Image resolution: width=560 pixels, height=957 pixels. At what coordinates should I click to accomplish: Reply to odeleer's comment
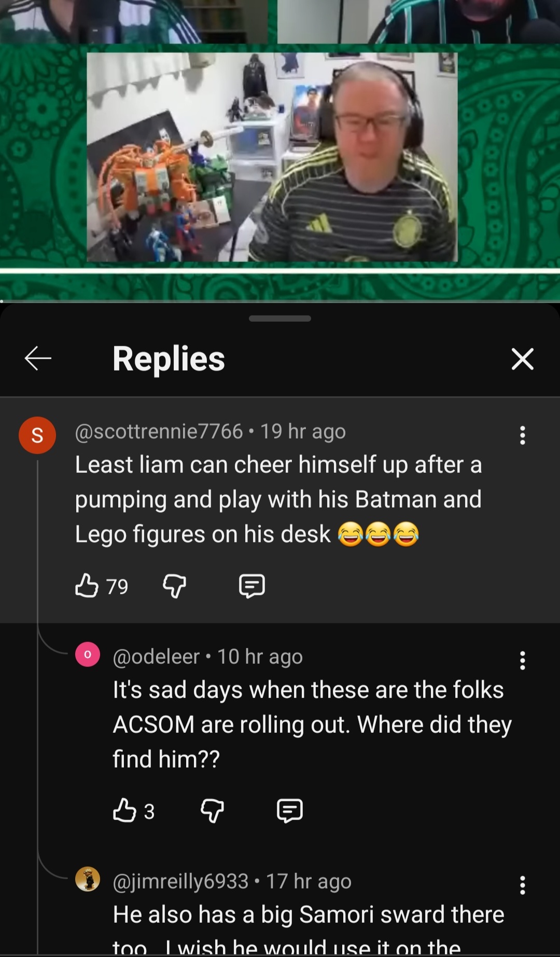tap(289, 811)
